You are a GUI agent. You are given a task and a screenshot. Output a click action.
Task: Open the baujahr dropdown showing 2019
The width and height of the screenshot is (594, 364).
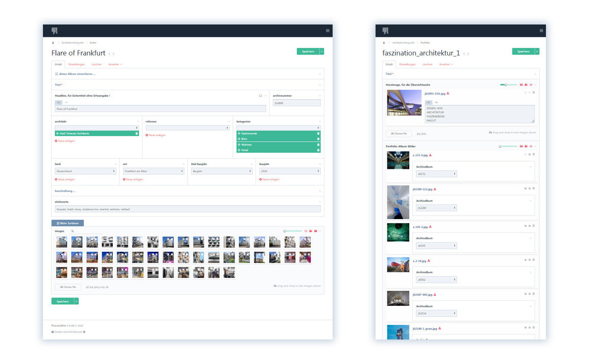tap(289, 171)
